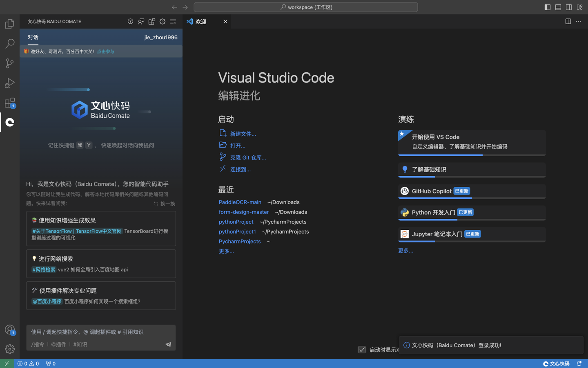Click the 新建文件... link
Viewport: 588px width, 368px height.
(x=243, y=134)
